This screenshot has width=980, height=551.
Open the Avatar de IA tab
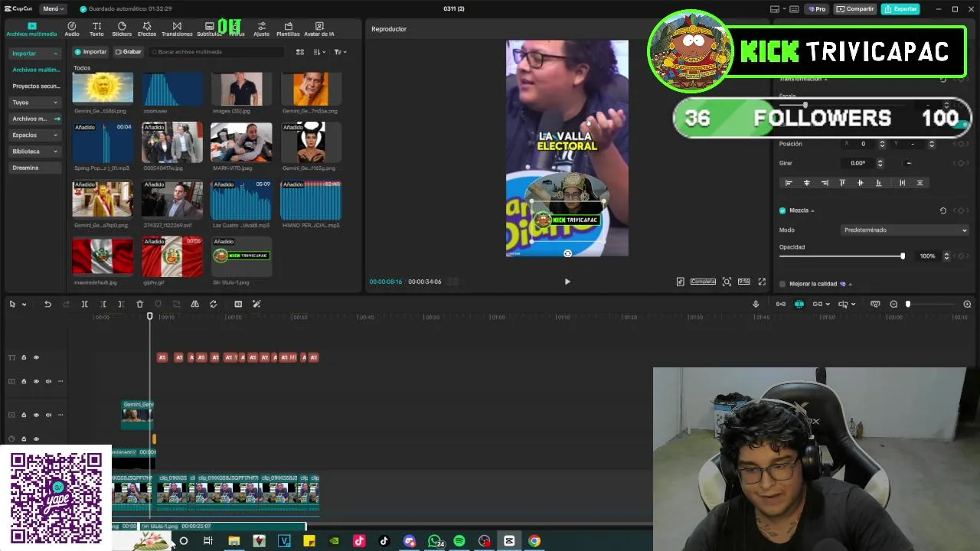pos(319,29)
